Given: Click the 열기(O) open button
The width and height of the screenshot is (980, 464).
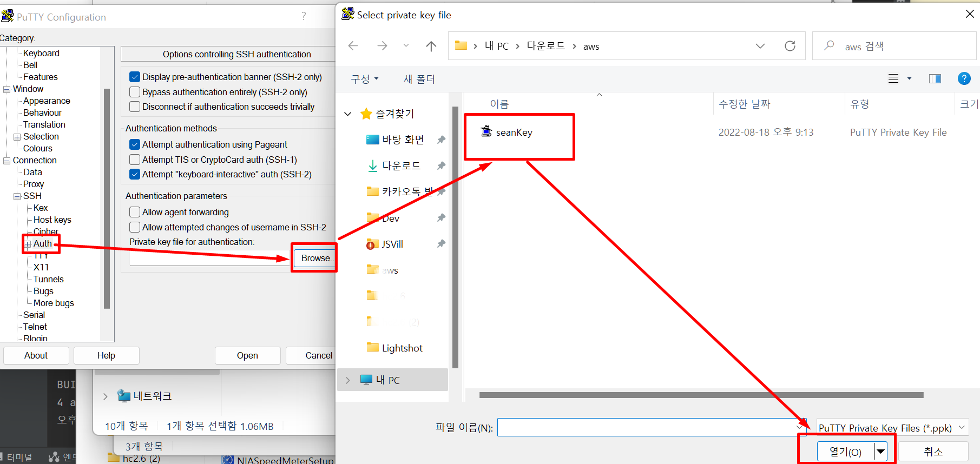Looking at the screenshot, I should tap(845, 452).
